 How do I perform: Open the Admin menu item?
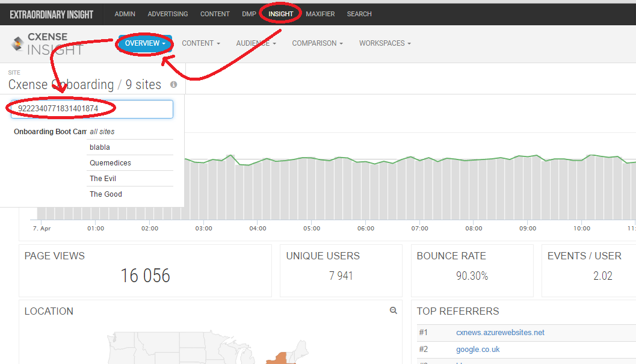point(125,14)
